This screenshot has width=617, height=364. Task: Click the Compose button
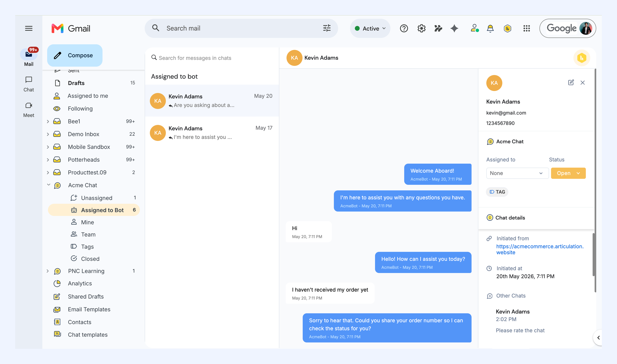(75, 55)
